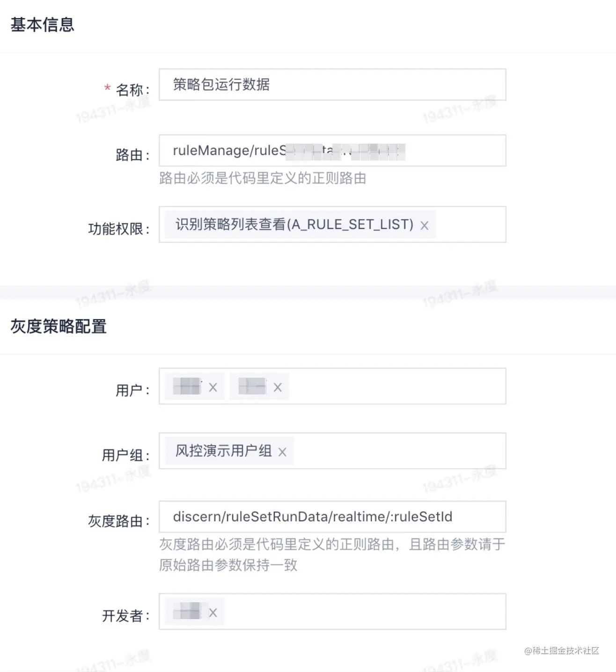This screenshot has width=616, height=672.
Task: Remove the second blurred user tag
Action: [278, 387]
